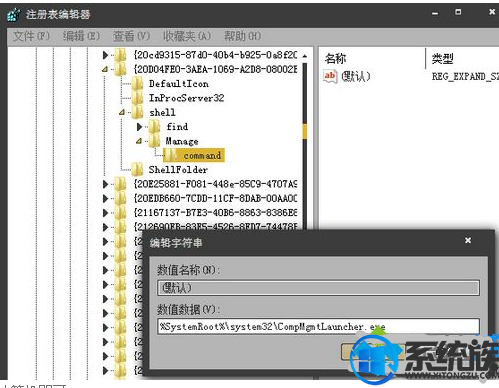This screenshot has width=499, height=388.
Task: Click the Manage folder icon
Action: [x=154, y=141]
